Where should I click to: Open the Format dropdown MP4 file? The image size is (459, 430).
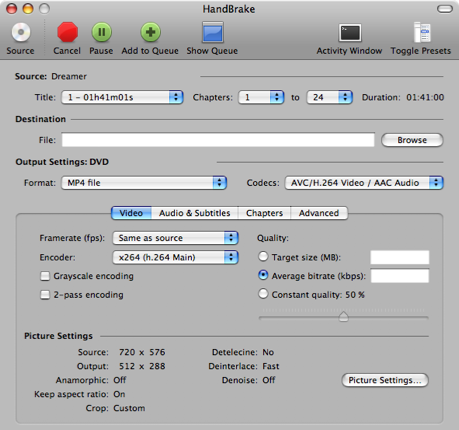click(x=144, y=183)
